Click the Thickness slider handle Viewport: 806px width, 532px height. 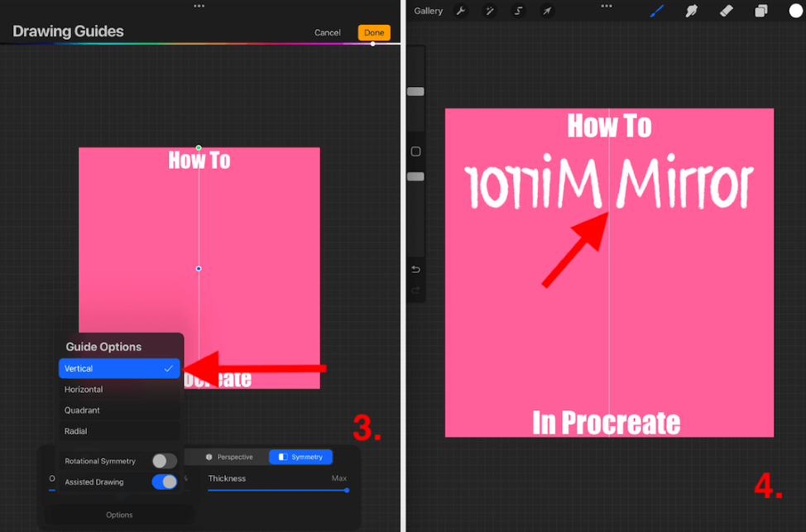(x=347, y=491)
